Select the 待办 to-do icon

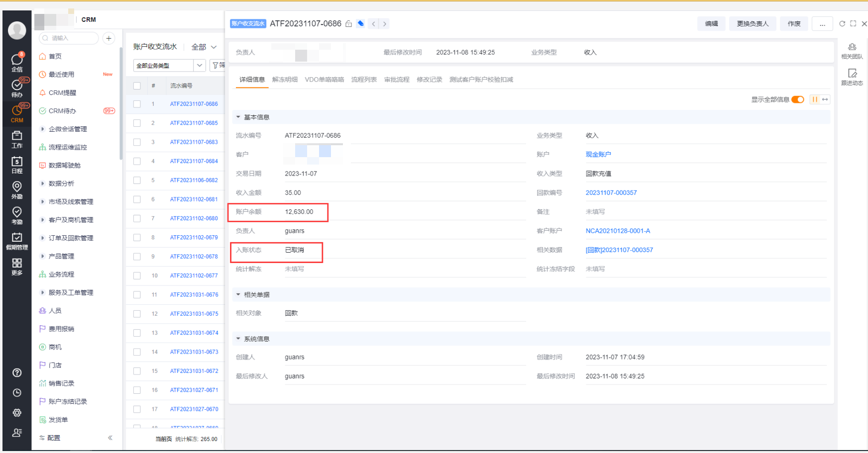tap(17, 87)
